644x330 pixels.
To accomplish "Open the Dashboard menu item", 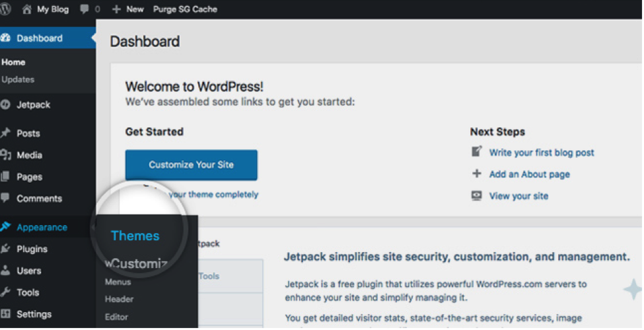I will pyautogui.click(x=40, y=38).
